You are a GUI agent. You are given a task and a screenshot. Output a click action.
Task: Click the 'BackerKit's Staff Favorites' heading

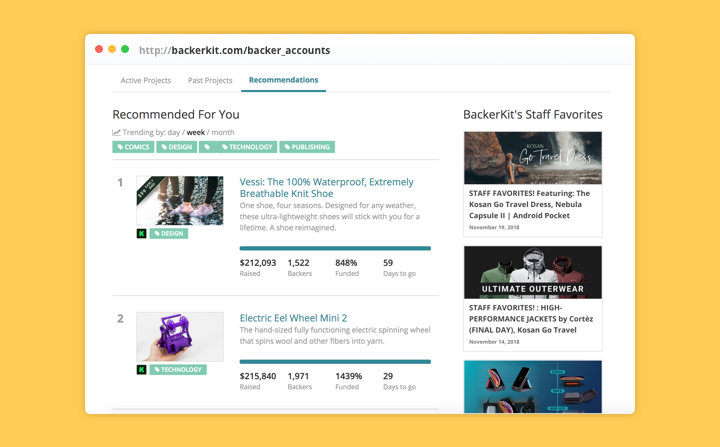pos(533,114)
